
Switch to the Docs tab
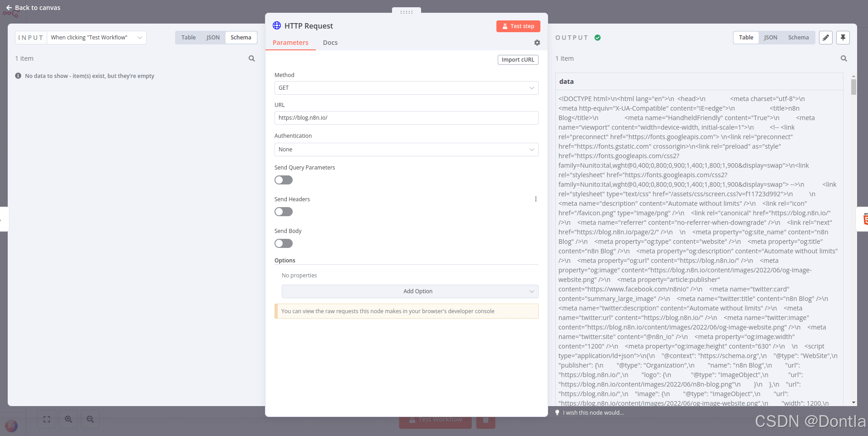330,43
